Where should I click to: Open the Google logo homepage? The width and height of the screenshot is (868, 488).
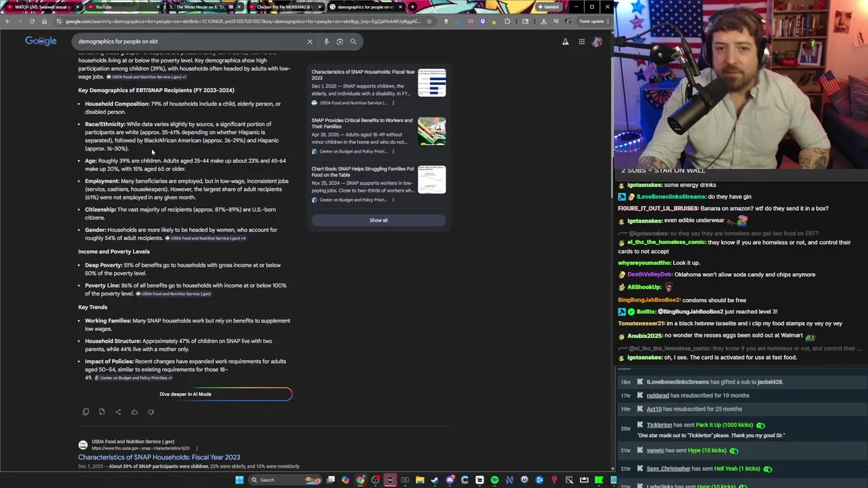click(x=41, y=41)
